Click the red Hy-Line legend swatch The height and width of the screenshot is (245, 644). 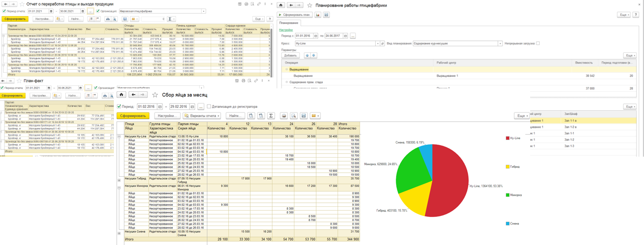tap(508, 138)
